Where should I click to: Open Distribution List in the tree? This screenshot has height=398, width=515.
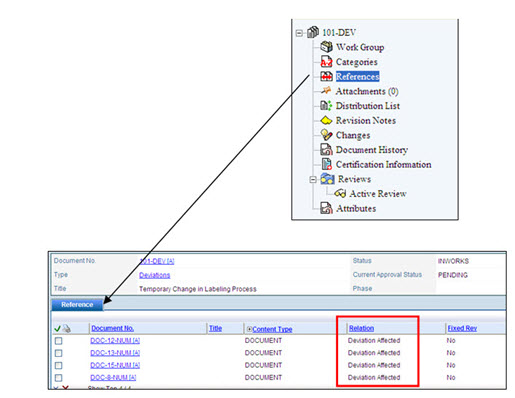368,106
